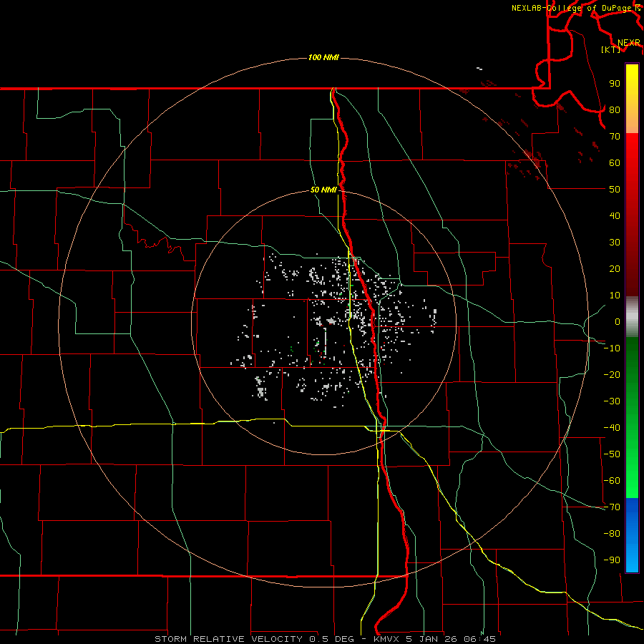Click the 5 JAN 26 date text
Viewport: 644px width, 644px height.
431,639
